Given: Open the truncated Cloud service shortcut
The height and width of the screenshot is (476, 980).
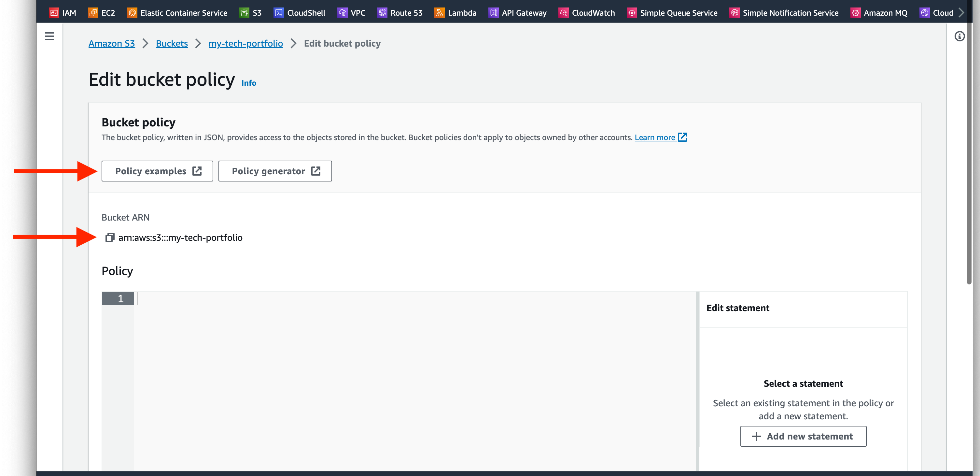Looking at the screenshot, I should coord(936,13).
